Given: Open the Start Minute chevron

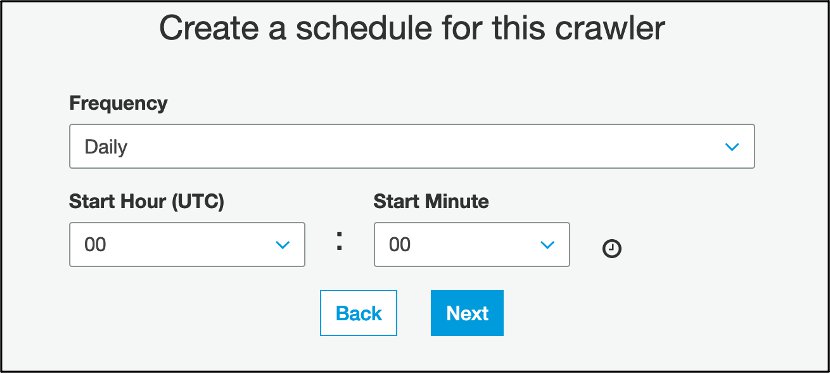Looking at the screenshot, I should (547, 244).
